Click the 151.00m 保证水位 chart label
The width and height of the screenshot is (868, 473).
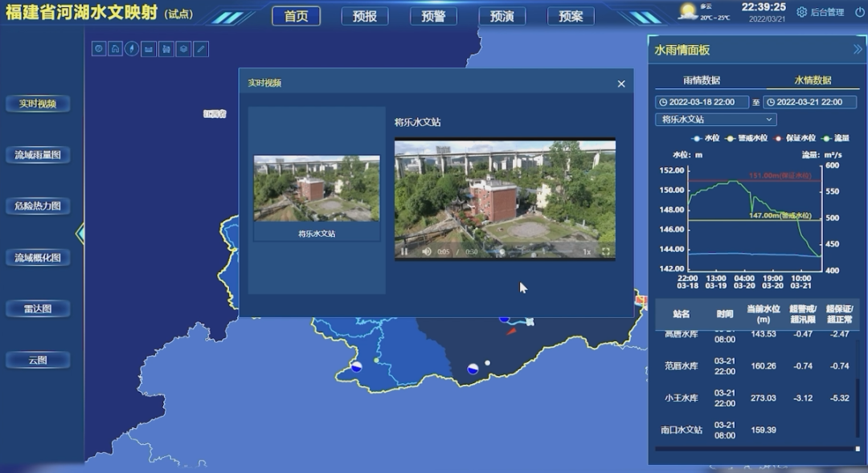point(780,175)
